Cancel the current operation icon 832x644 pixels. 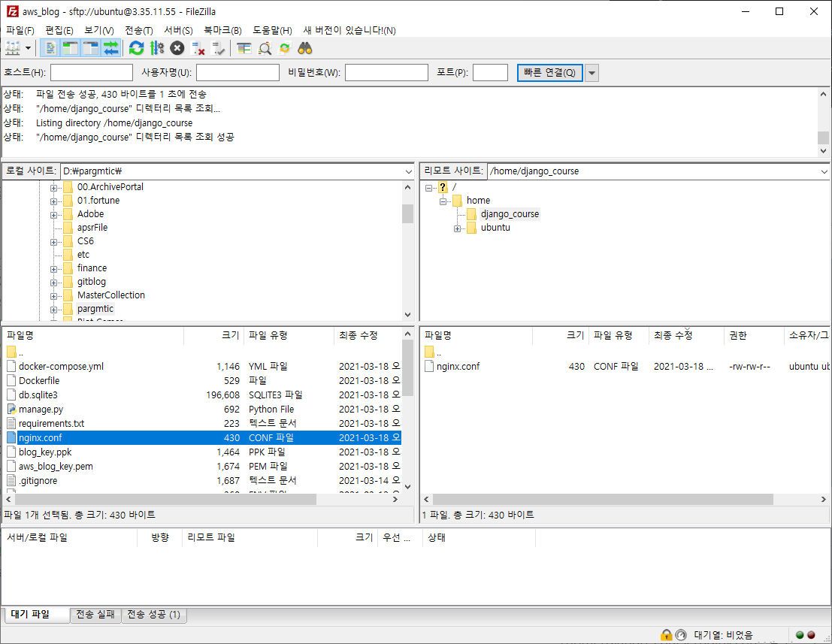[177, 49]
